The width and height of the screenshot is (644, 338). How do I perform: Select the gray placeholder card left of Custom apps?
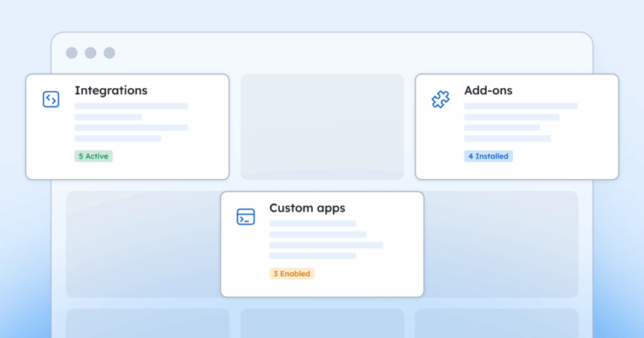(x=143, y=244)
